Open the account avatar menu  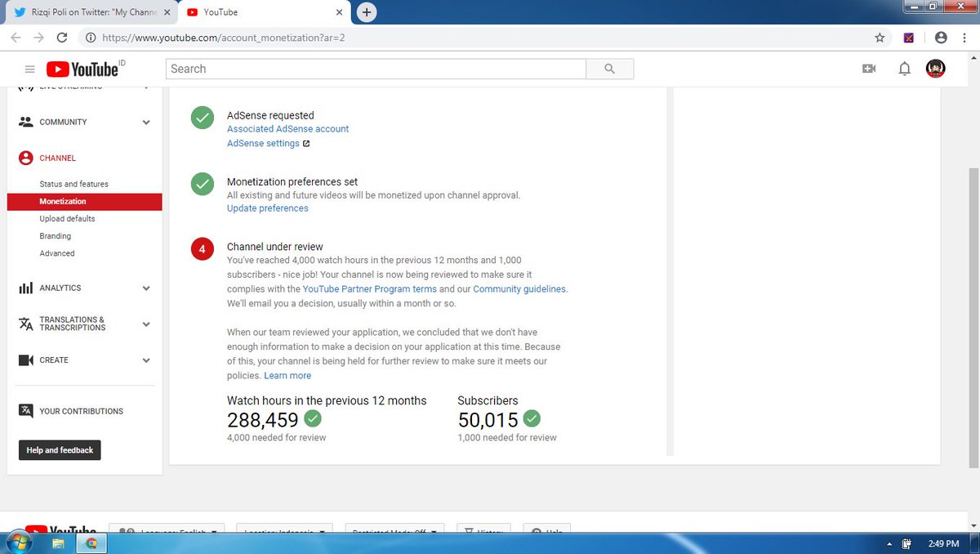[936, 69]
